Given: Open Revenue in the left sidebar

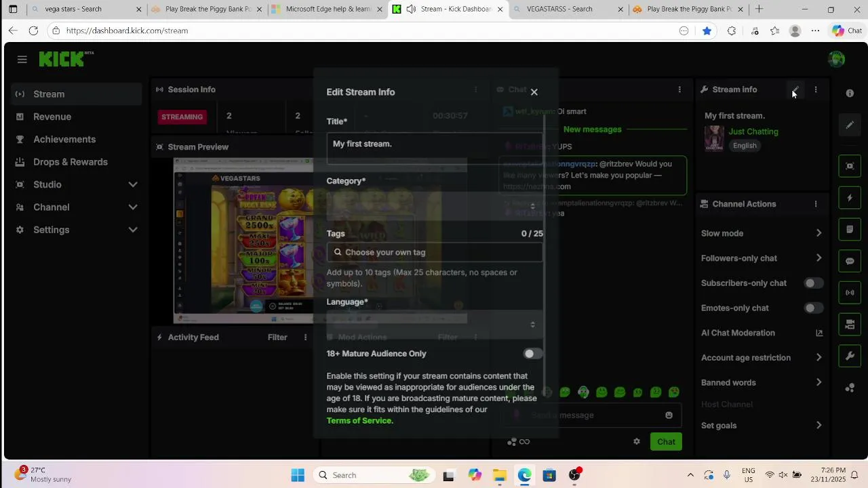Looking at the screenshot, I should coord(77,117).
